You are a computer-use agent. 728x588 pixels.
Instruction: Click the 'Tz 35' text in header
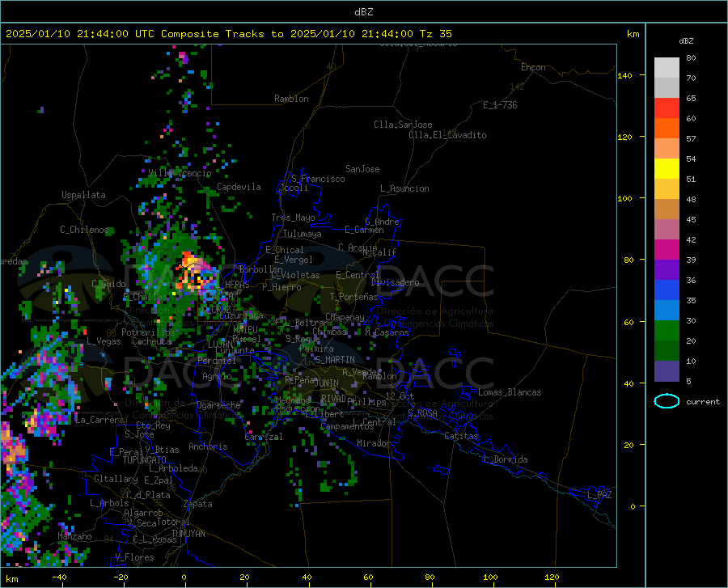pyautogui.click(x=435, y=34)
